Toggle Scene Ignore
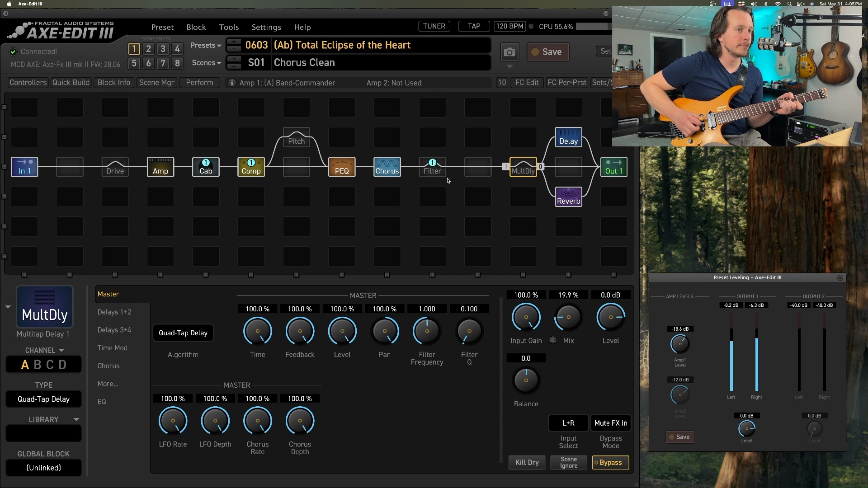This screenshot has width=868, height=488. coord(569,462)
